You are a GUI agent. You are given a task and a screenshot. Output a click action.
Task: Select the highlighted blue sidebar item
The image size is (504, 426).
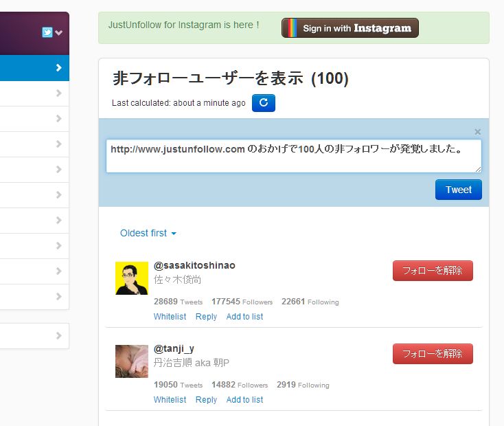click(34, 68)
